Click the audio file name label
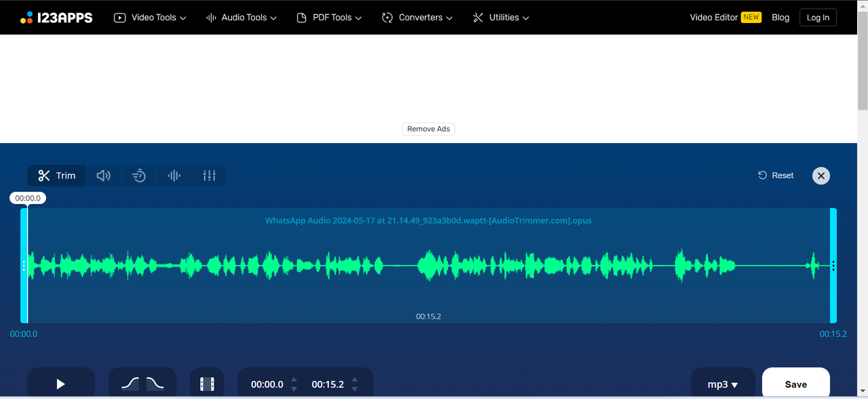This screenshot has width=868, height=399. 429,220
